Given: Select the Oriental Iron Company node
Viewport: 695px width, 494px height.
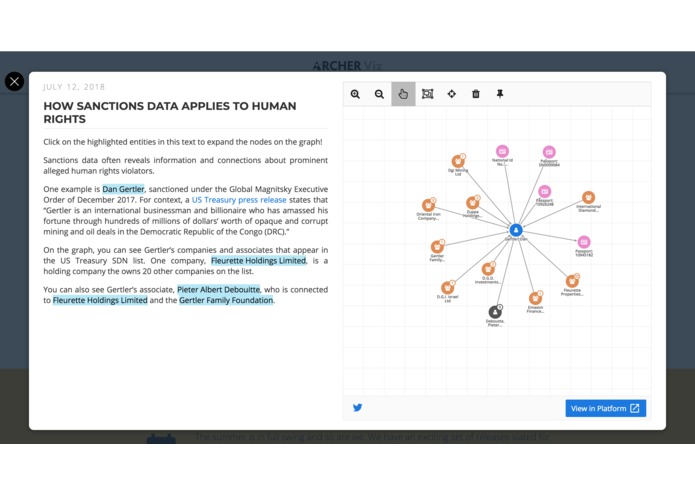Looking at the screenshot, I should (x=428, y=205).
